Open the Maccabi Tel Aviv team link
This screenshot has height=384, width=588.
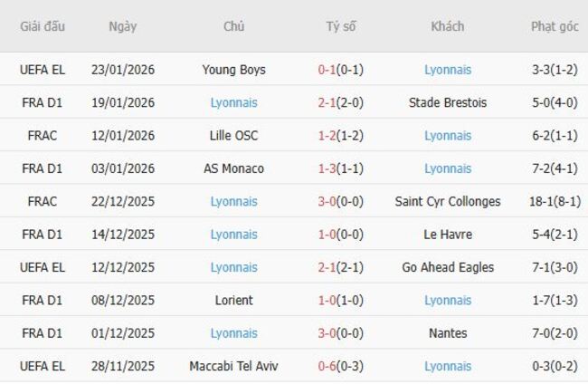click(x=233, y=366)
